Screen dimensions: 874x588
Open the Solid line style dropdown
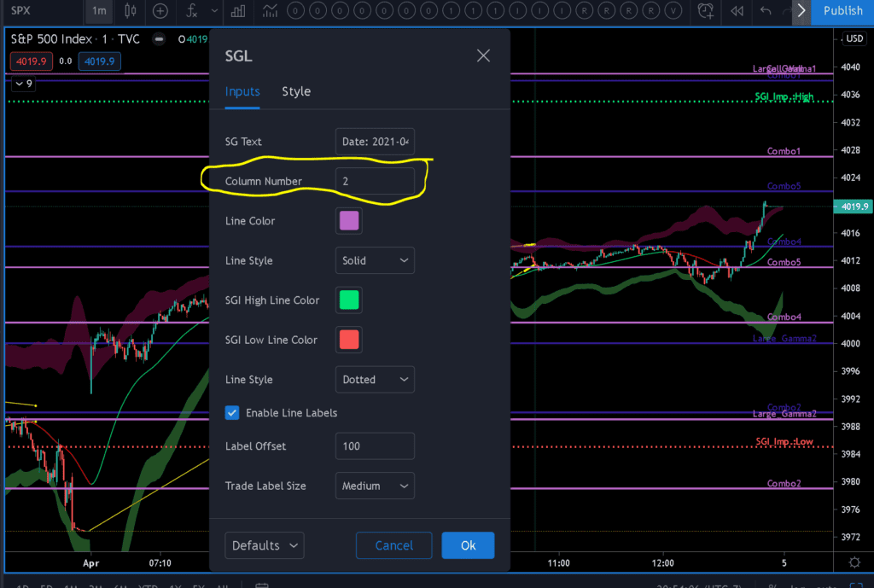[x=375, y=260]
